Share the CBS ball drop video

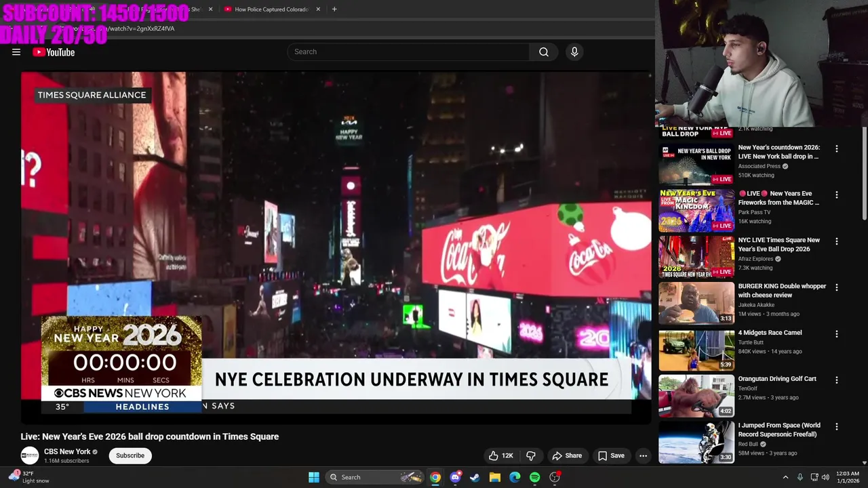tap(567, 455)
